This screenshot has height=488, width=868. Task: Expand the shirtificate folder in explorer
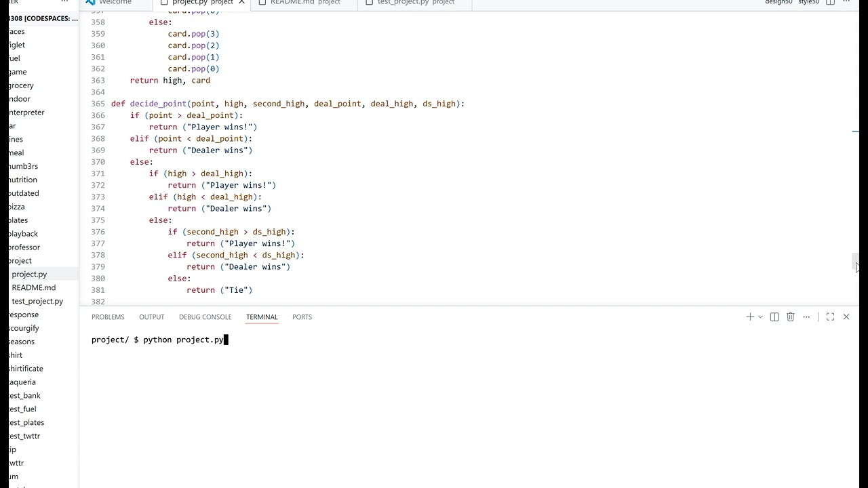point(26,369)
